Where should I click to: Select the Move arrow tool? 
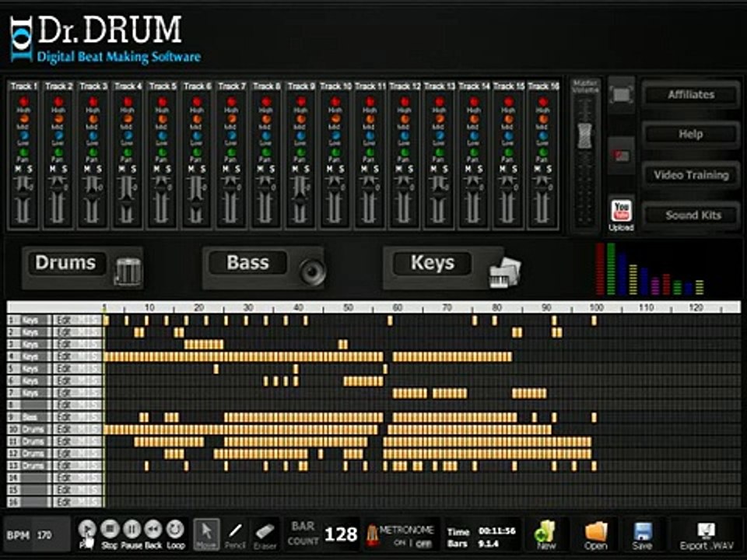(x=207, y=534)
